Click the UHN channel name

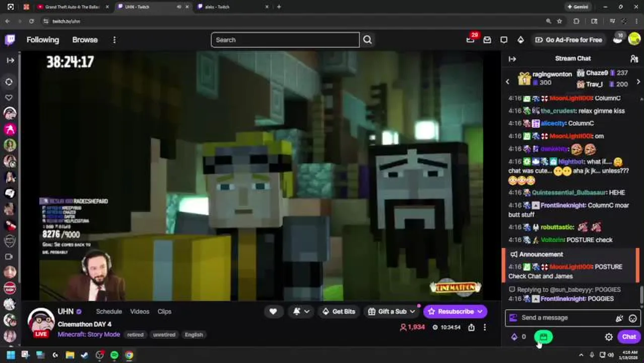[x=66, y=312]
